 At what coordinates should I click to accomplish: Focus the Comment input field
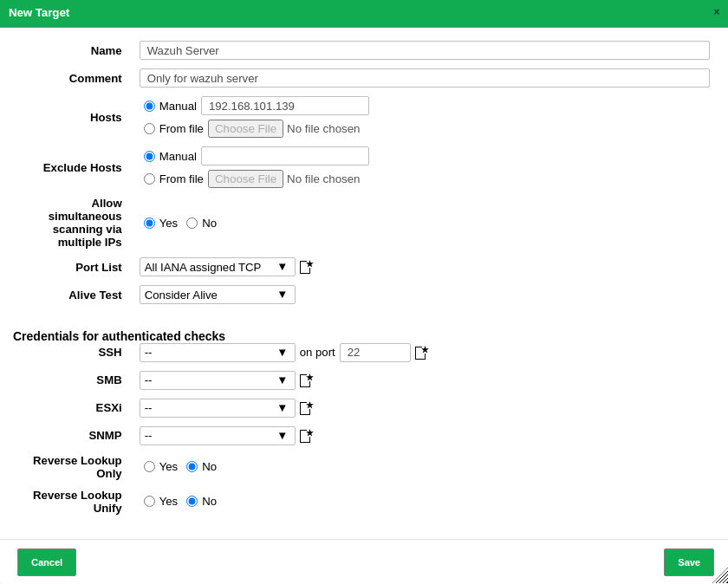425,78
